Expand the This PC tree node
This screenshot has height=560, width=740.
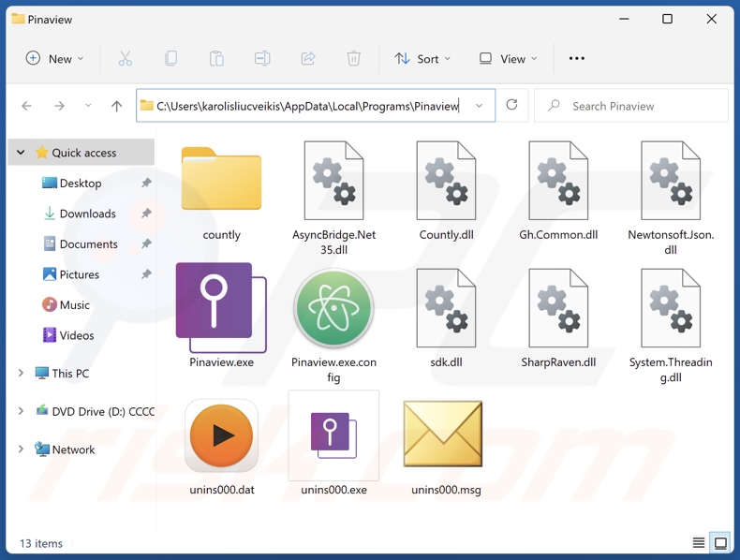tap(22, 373)
